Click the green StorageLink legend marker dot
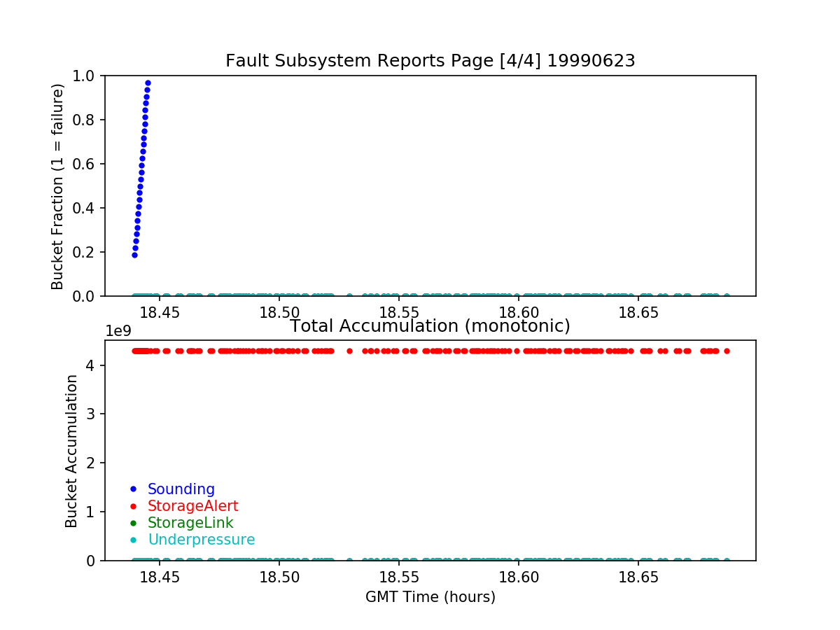Viewport: 840px width, 630px height. tap(133, 523)
